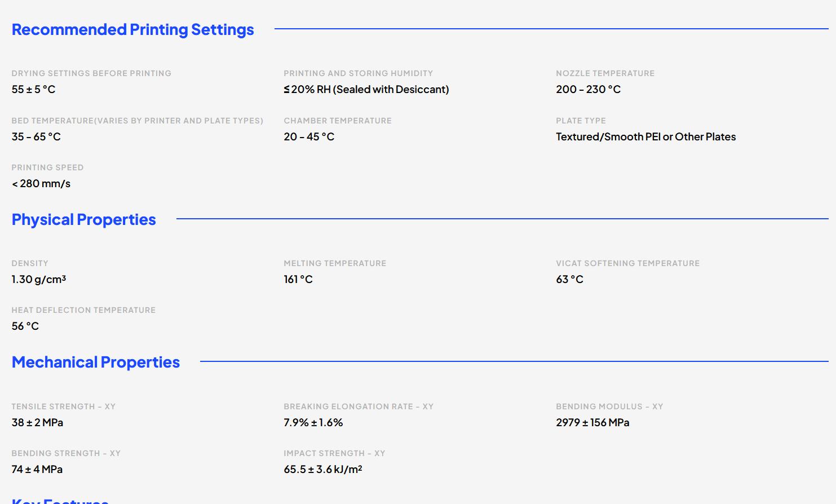
Task: Click the Physical Properties heading
Action: pyautogui.click(x=83, y=219)
